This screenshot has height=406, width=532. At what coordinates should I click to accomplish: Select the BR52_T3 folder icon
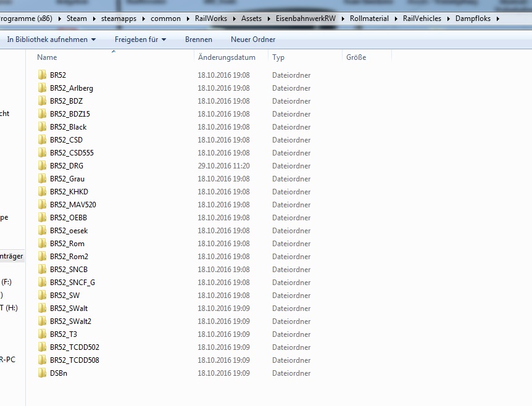[42, 334]
